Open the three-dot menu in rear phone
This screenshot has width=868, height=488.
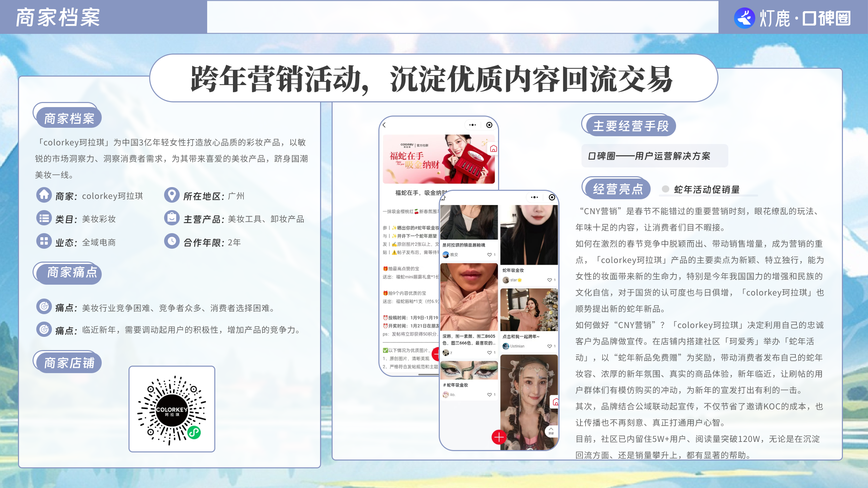[x=473, y=125]
